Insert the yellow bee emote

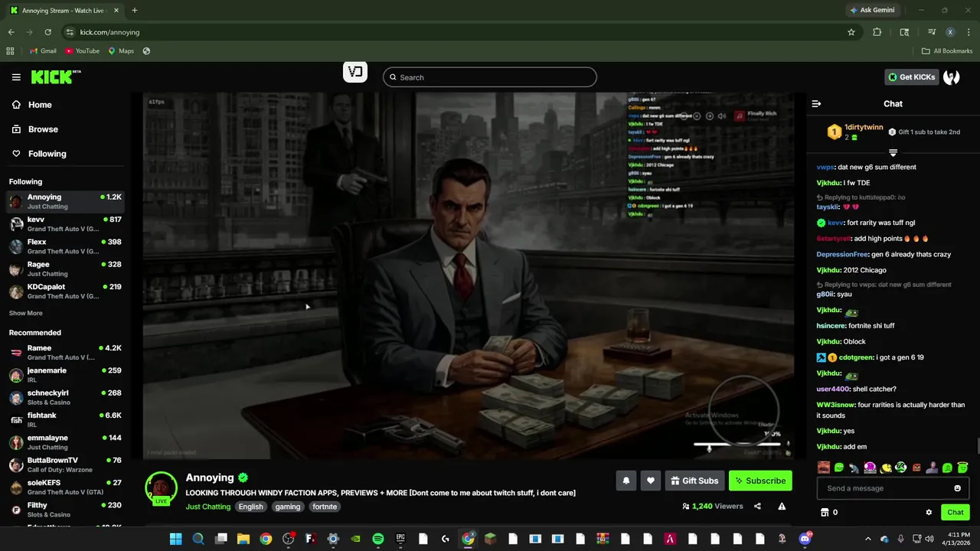click(x=886, y=467)
